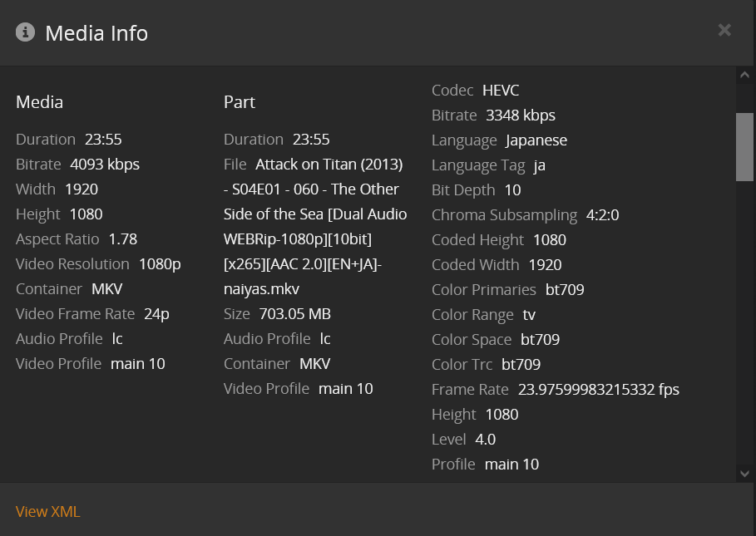Viewport: 756px width, 536px height.
Task: Open the View XML link
Action: 47,511
